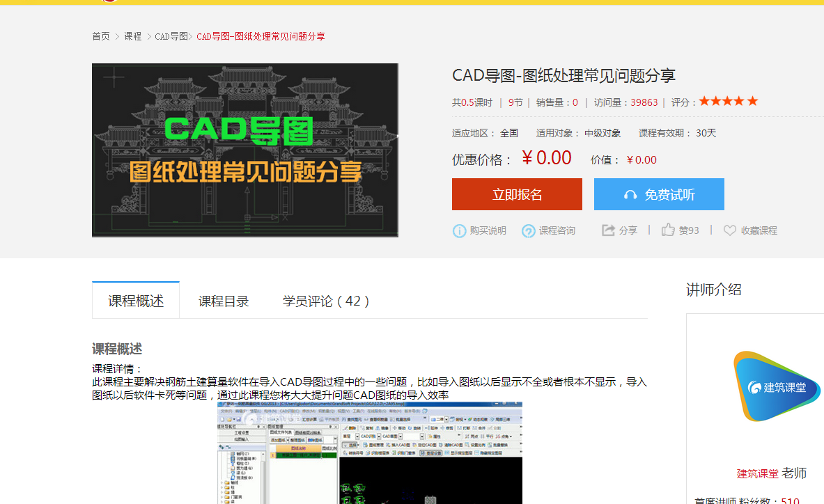
Task: Click the 立即报名 enrollment button
Action: pos(517,194)
